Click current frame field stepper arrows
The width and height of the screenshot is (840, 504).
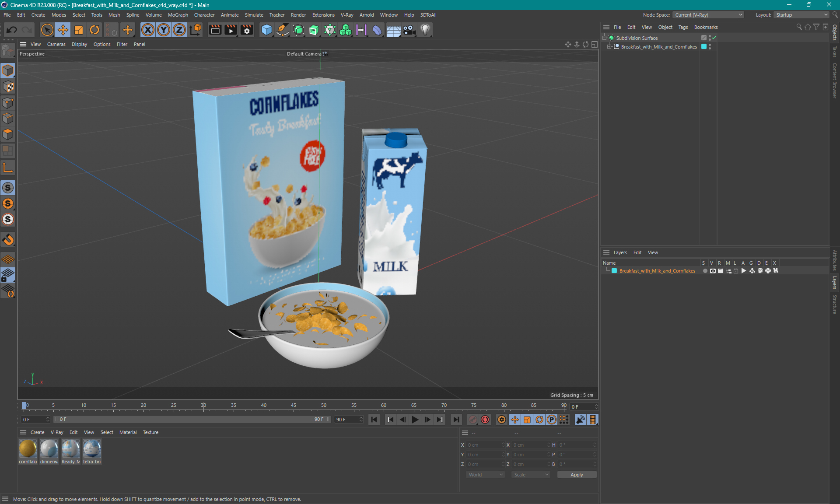tap(596, 407)
